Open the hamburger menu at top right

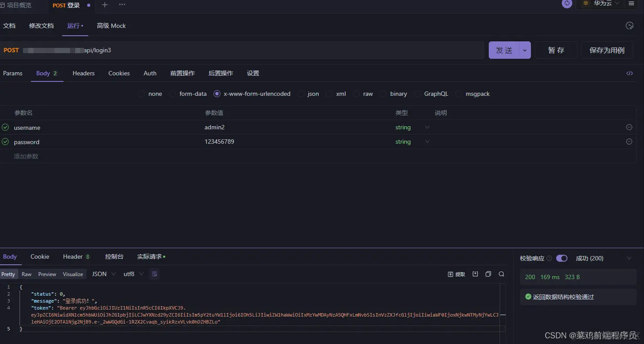(631, 3)
